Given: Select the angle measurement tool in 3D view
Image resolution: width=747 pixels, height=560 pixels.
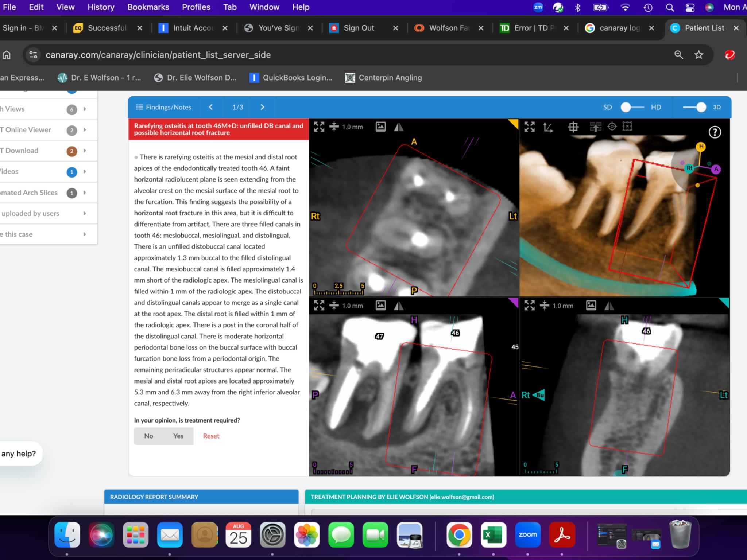Looking at the screenshot, I should [x=548, y=127].
